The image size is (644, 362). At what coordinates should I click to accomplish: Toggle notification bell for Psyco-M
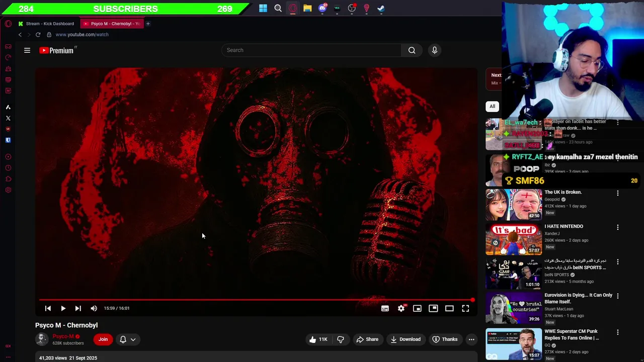click(123, 339)
